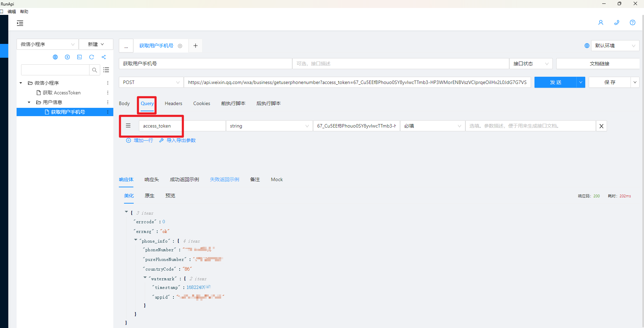The width and height of the screenshot is (644, 328).
Task: Select 获取 AccessToken in the tree
Action: tap(61, 93)
